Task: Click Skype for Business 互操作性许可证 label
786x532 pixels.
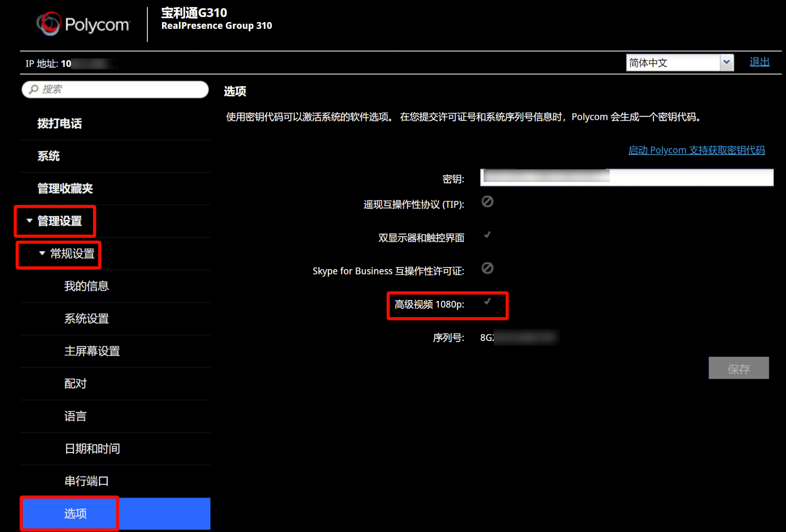Action: 388,271
